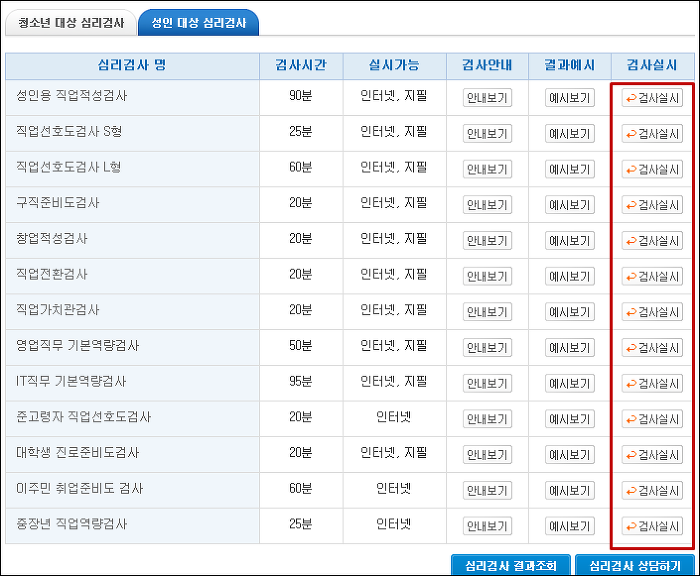Image resolution: width=700 pixels, height=576 pixels.
Task: Select the 창업적성검사 test name
Action: 52,238
